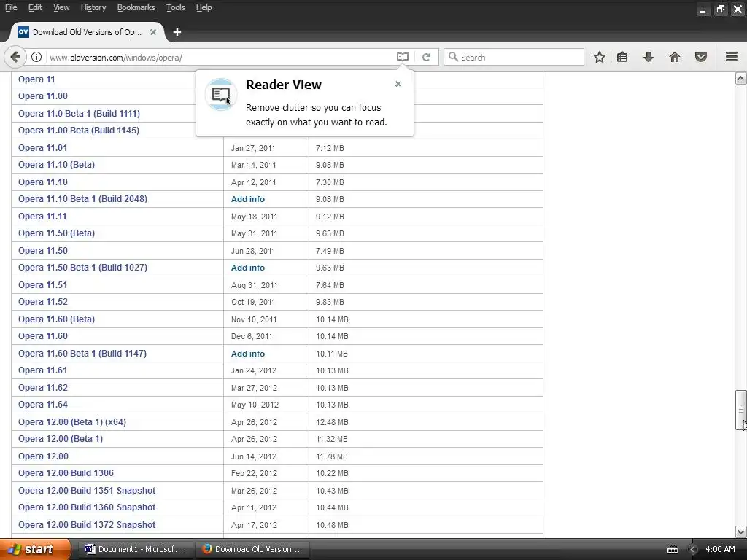
Task: Click the scrollbar up arrow
Action: coord(740,79)
